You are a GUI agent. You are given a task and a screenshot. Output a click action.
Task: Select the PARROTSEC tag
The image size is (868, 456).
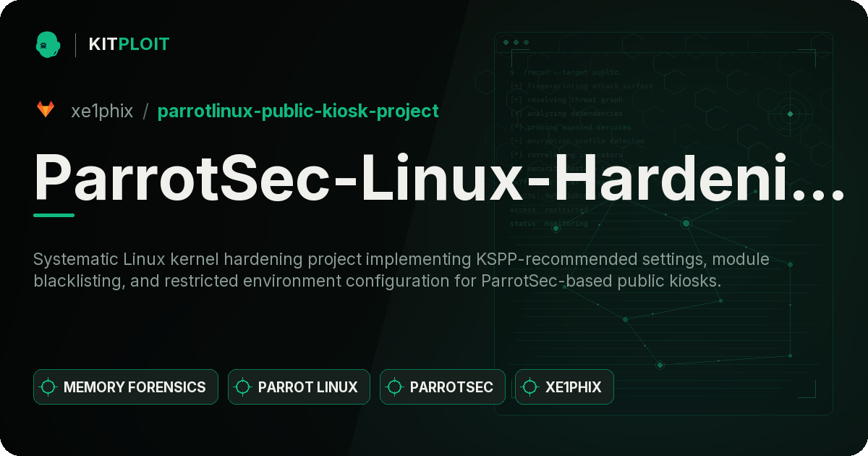pos(443,387)
